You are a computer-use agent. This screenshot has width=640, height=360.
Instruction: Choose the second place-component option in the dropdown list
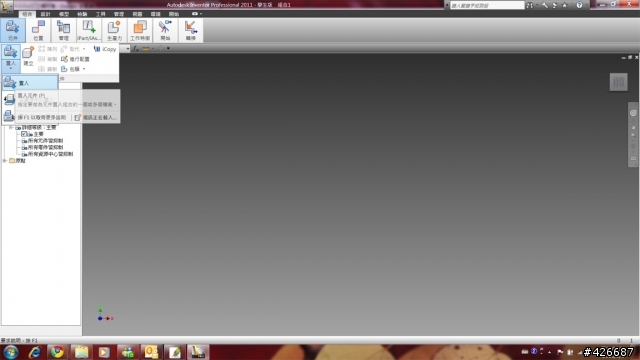pos(9,99)
